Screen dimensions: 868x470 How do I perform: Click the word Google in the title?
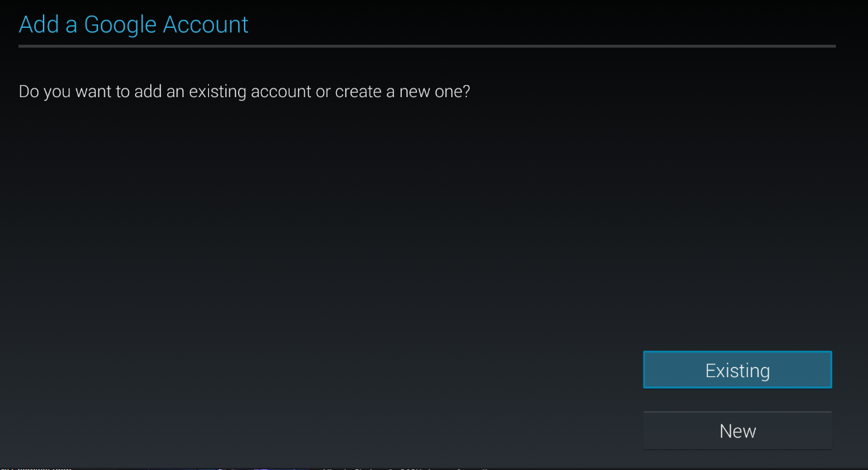[x=120, y=26]
